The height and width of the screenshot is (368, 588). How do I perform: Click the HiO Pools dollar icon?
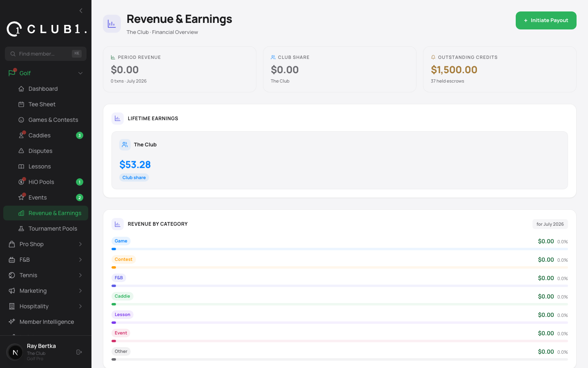pyautogui.click(x=21, y=182)
